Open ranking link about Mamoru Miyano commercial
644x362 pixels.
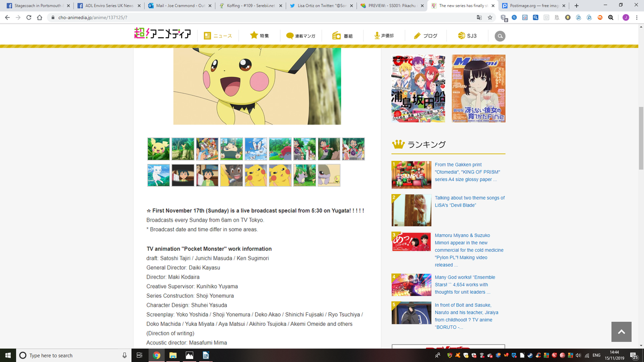(469, 250)
